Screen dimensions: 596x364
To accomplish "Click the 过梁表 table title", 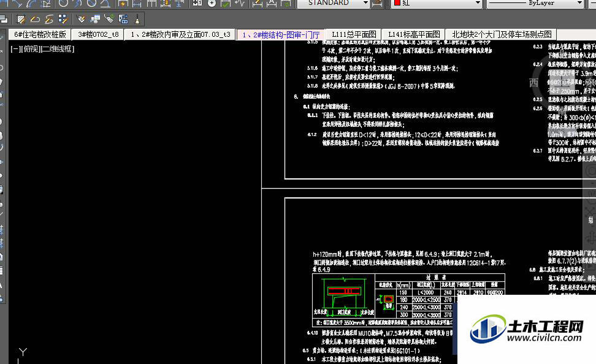I will 436,278.
